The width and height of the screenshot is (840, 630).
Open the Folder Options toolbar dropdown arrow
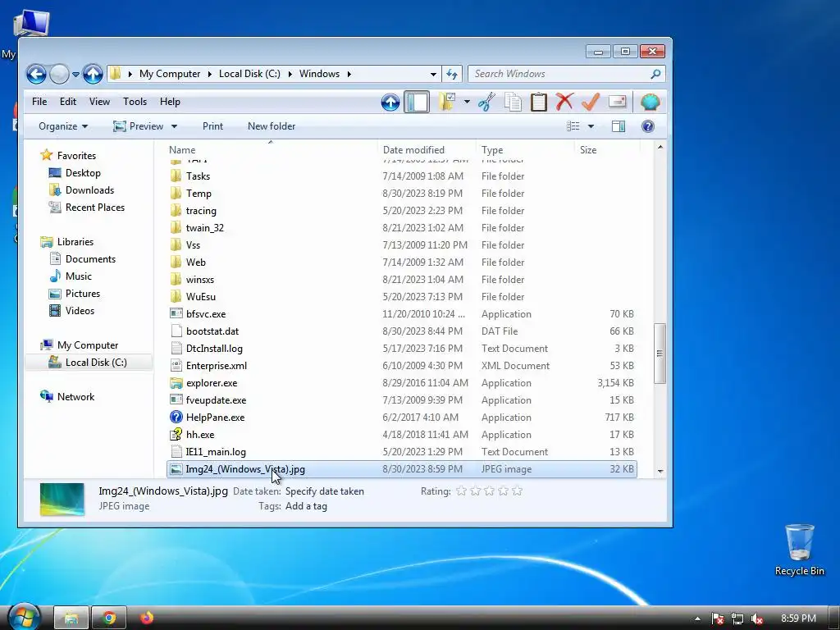tap(467, 102)
